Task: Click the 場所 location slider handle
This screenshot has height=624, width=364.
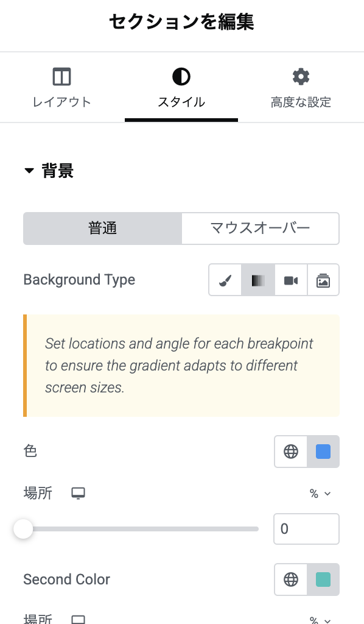Action: coord(23,529)
